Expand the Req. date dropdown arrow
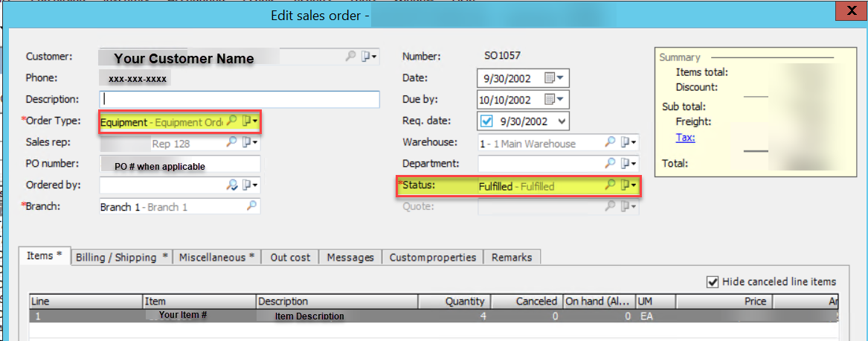Screen dimensions: 868x341 coord(562,121)
